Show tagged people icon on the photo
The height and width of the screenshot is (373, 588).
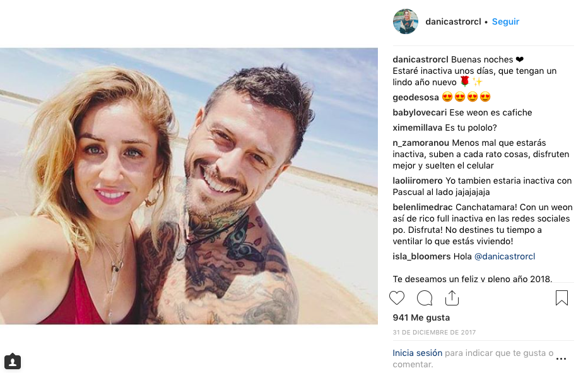(x=13, y=362)
